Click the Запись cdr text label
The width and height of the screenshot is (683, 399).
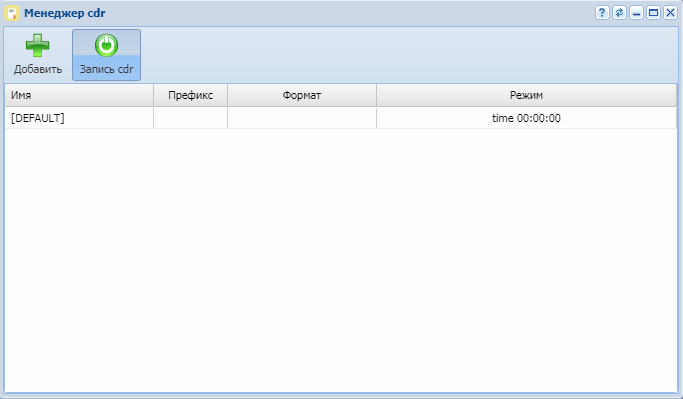click(x=106, y=69)
